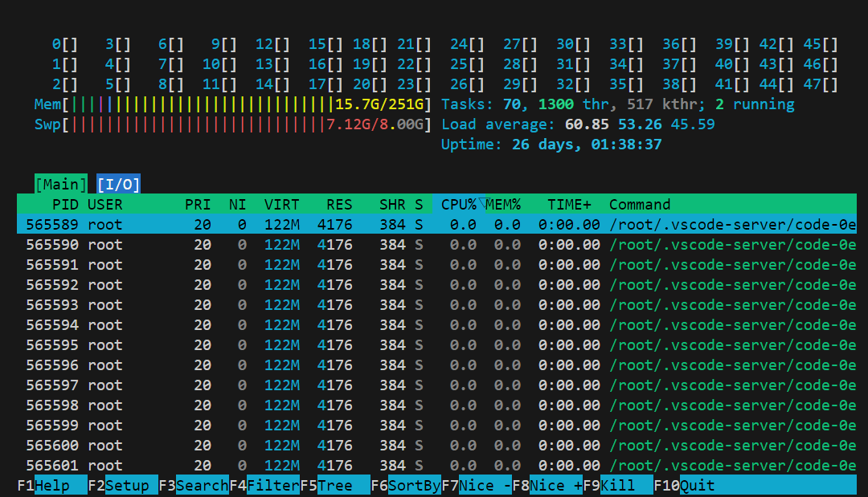Select the process row with PID 565591

pos(436,265)
